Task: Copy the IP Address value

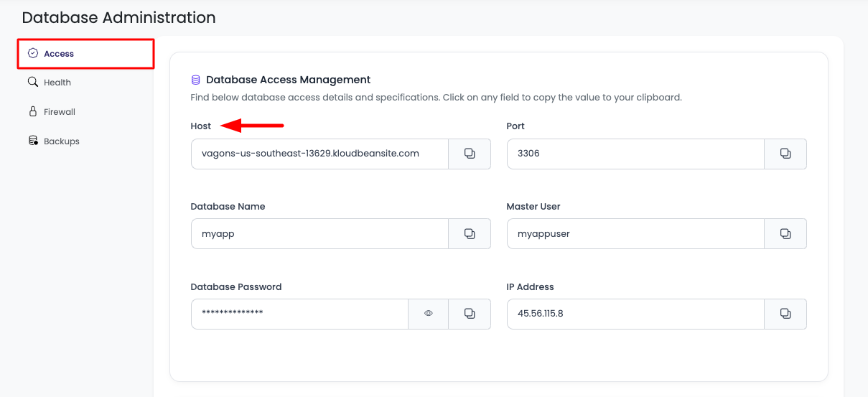Action: pos(785,314)
